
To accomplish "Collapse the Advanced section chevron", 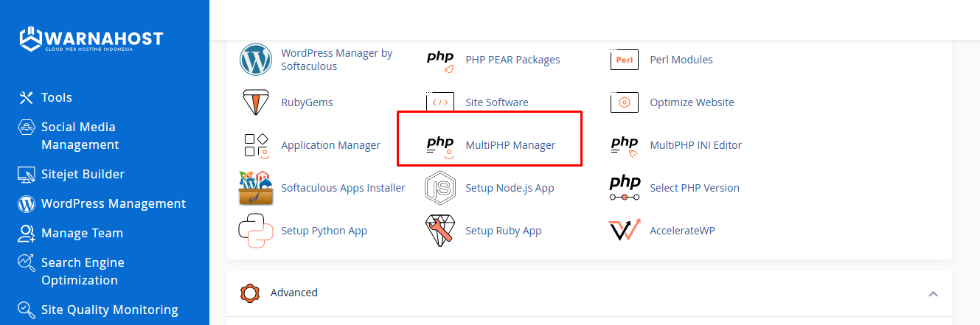I will 933,293.
